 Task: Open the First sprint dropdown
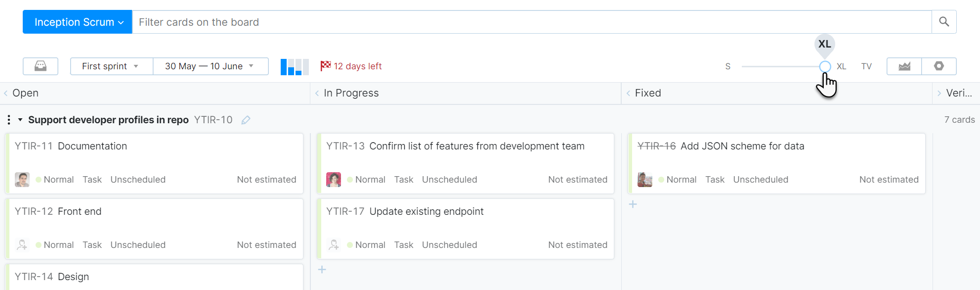(x=111, y=66)
